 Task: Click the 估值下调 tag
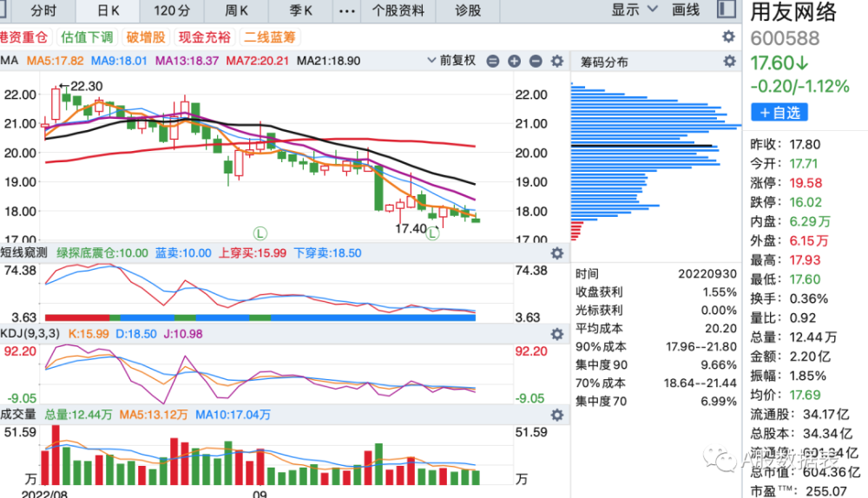point(87,37)
